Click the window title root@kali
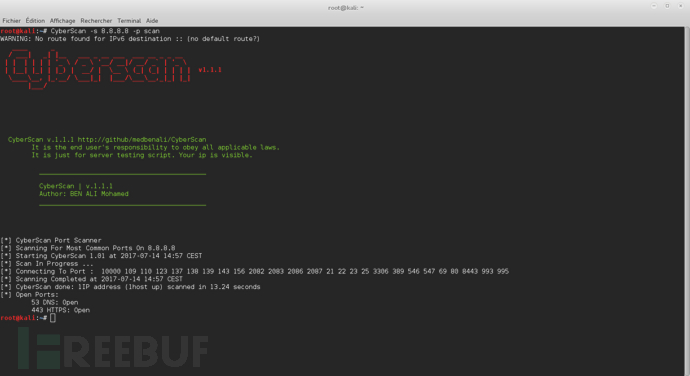The width and height of the screenshot is (690, 376). [x=346, y=7]
